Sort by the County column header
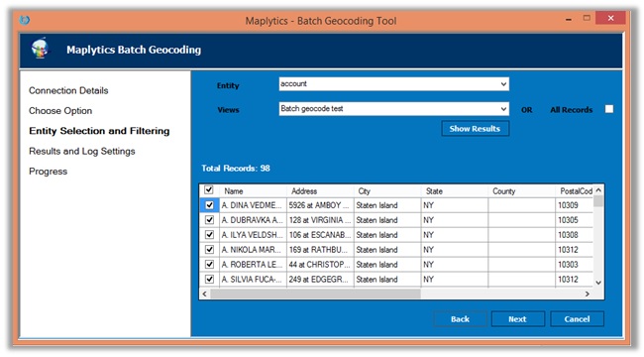Viewport: 644px width, 357px height. click(x=521, y=190)
